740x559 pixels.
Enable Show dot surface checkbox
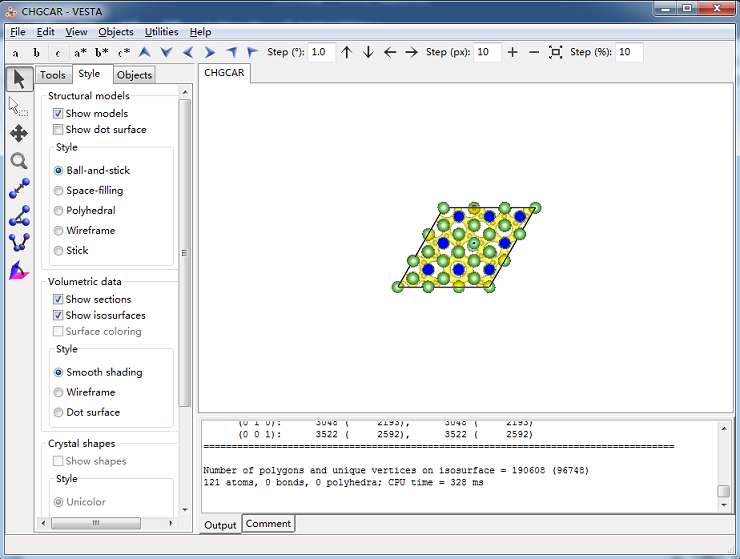(58, 130)
